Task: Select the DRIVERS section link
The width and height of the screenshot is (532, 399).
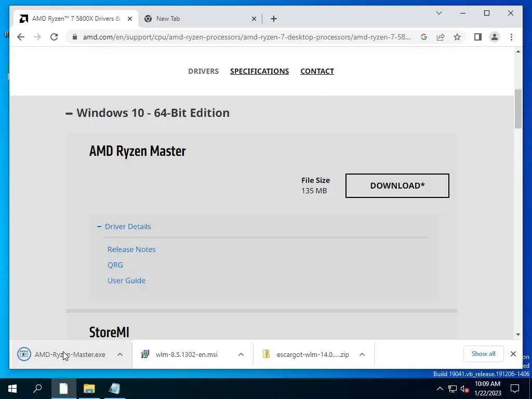Action: pyautogui.click(x=203, y=71)
